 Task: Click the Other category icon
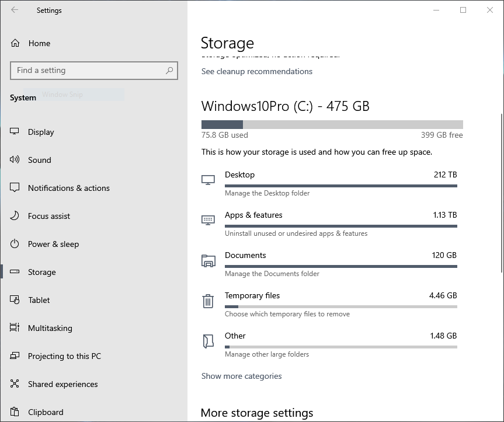[208, 341]
